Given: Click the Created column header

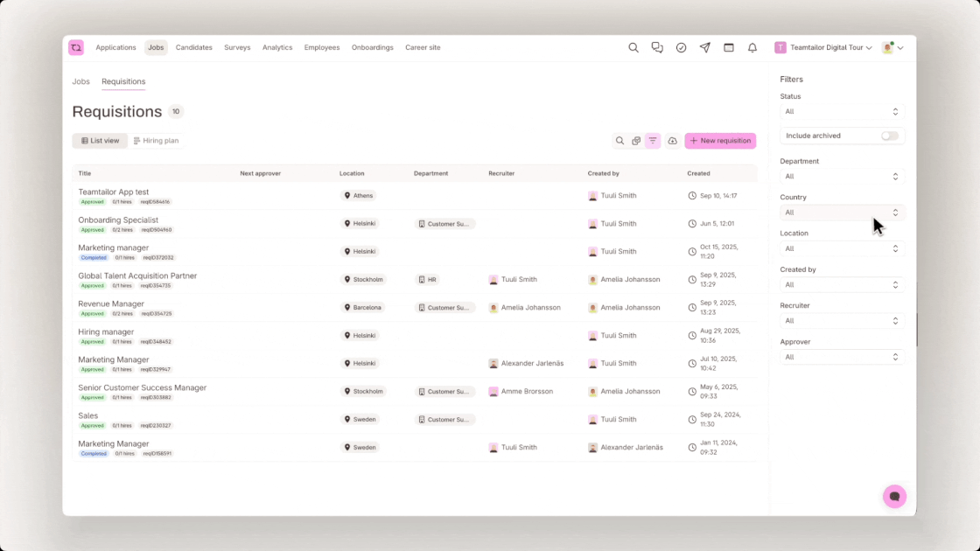Looking at the screenshot, I should pyautogui.click(x=698, y=174).
